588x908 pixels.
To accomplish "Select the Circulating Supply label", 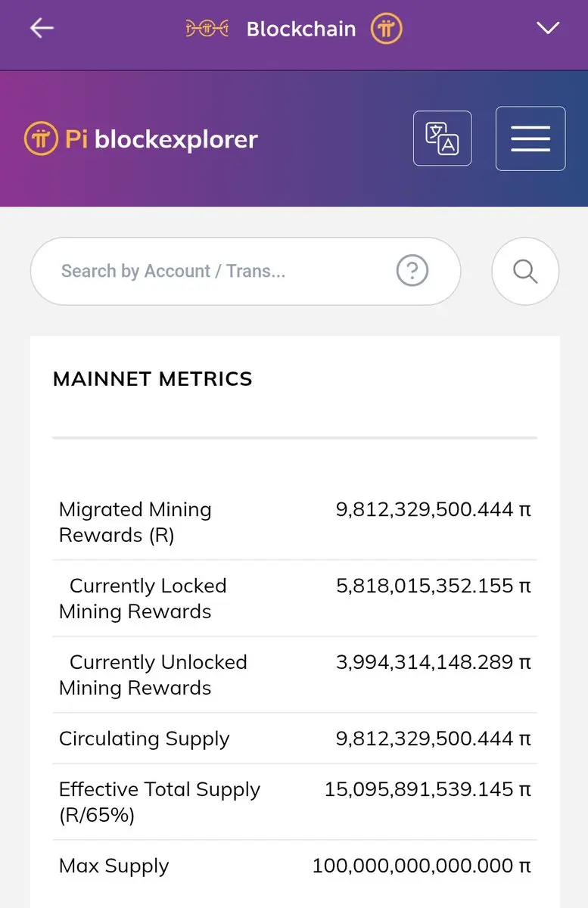I will 145,739.
